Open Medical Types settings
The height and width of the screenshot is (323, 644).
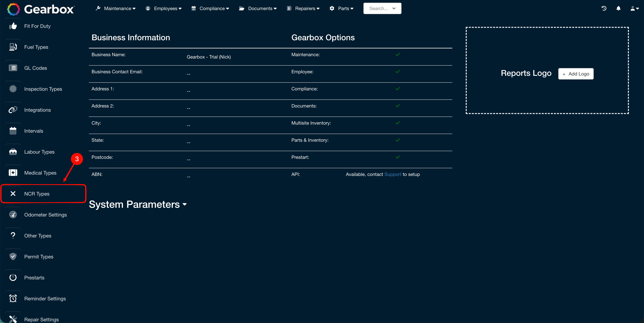(x=40, y=173)
